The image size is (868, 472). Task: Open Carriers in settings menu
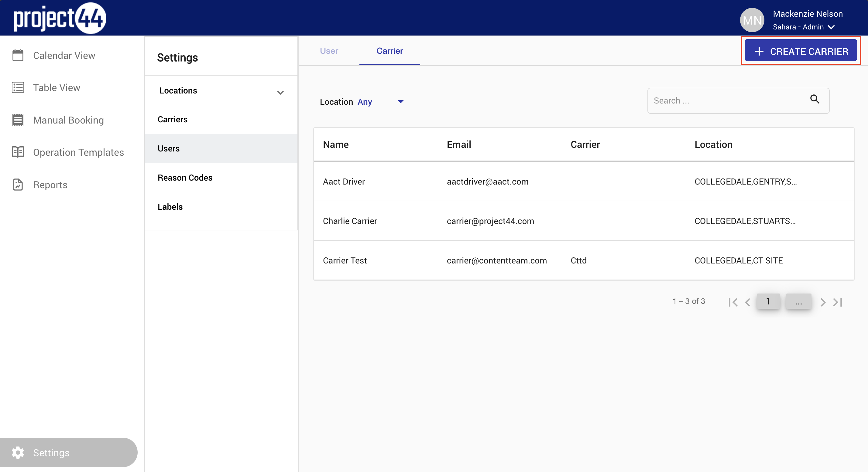tap(221, 120)
